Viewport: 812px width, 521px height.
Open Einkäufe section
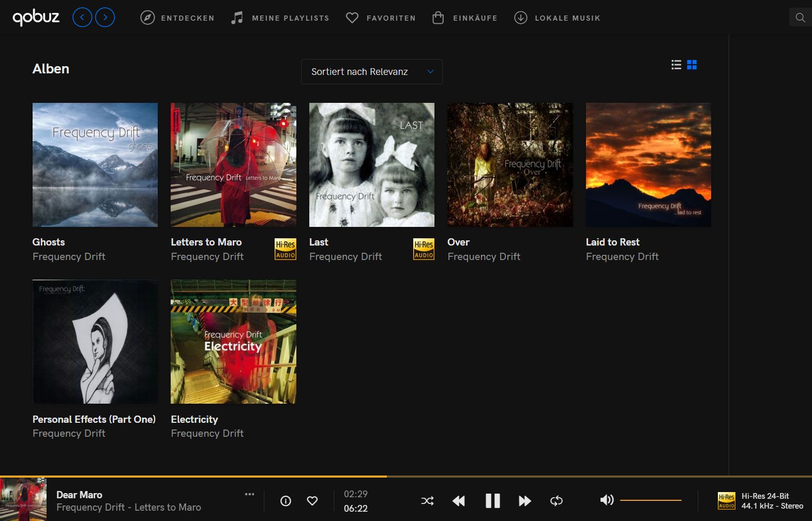coord(475,18)
